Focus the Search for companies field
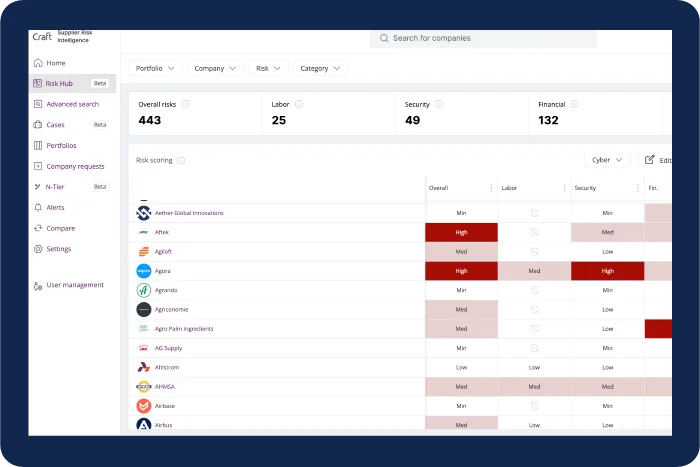 click(483, 38)
